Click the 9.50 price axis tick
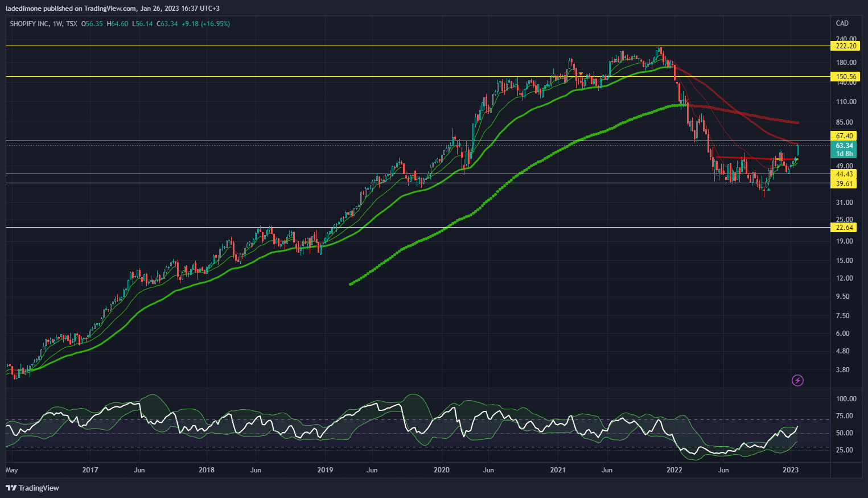 point(842,297)
